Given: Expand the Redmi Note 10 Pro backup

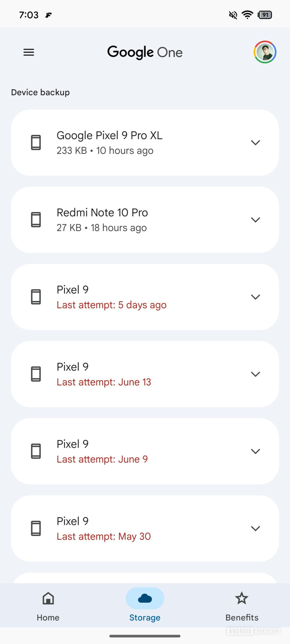Looking at the screenshot, I should [x=255, y=220].
